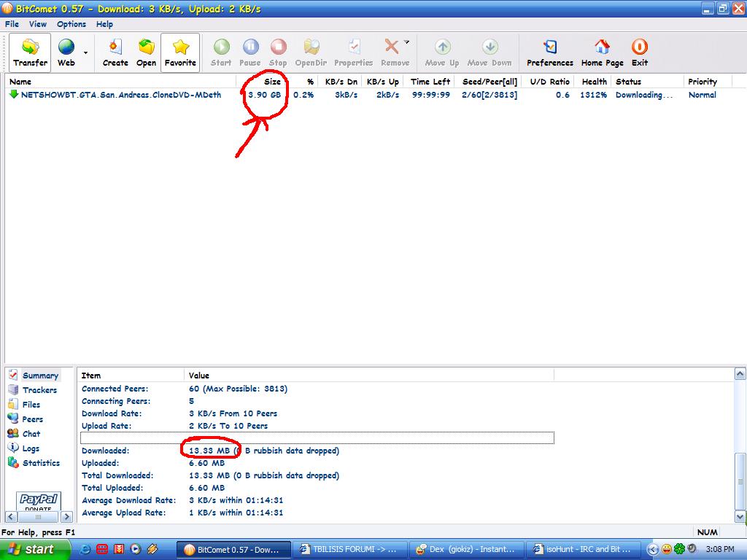
Task: Click the Value column header in summary
Action: click(369, 376)
